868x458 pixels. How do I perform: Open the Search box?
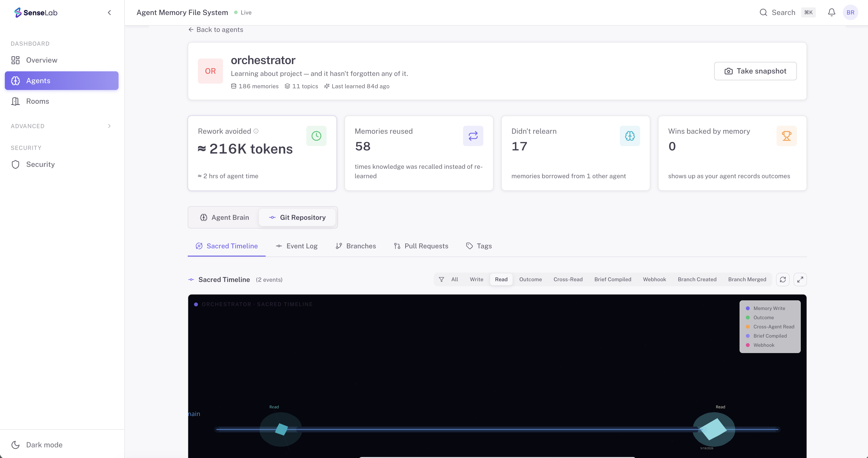[787, 13]
